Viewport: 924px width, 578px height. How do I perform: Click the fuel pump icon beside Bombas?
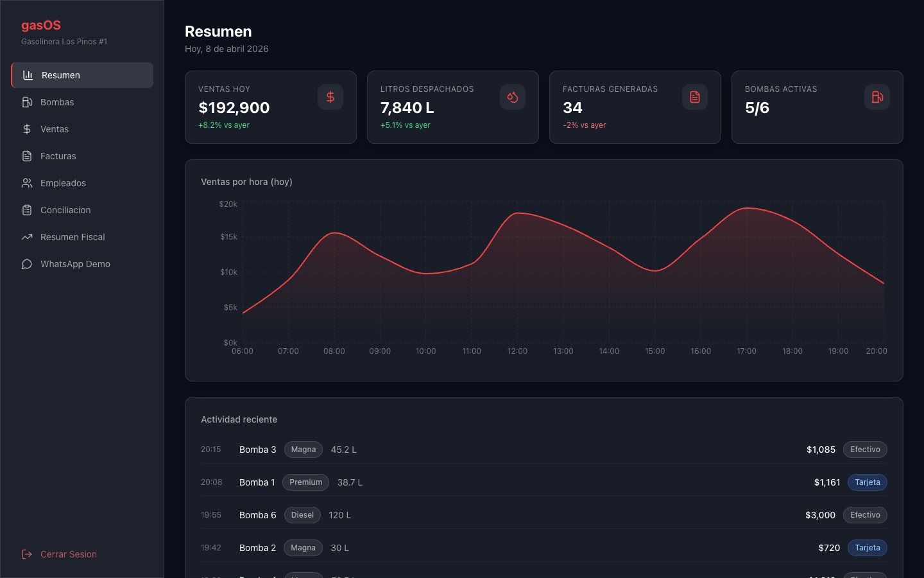point(27,102)
